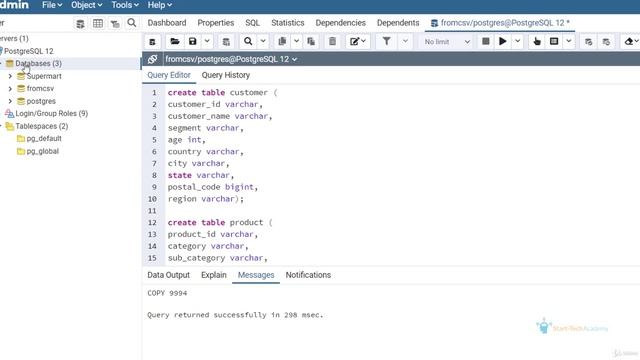The width and height of the screenshot is (640, 360).
Task: Click the Clear eraser toolbar icon
Action: (629, 41)
